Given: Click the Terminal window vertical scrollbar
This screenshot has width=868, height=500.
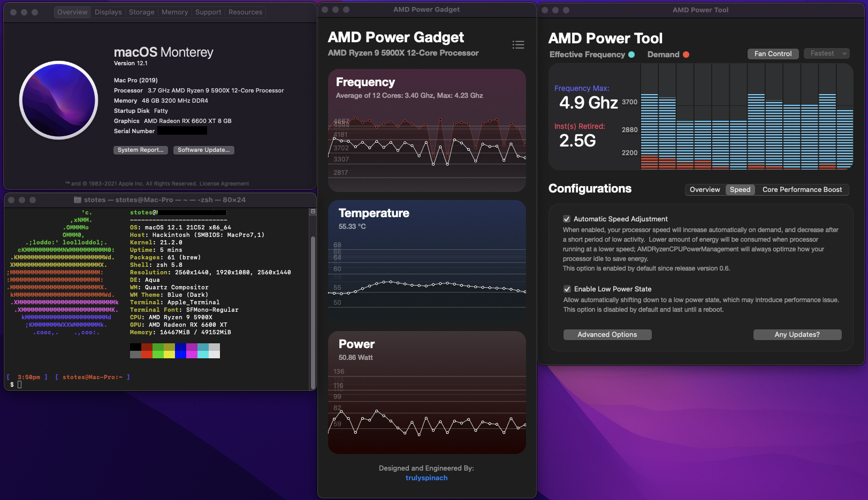Looking at the screenshot, I should (313, 299).
